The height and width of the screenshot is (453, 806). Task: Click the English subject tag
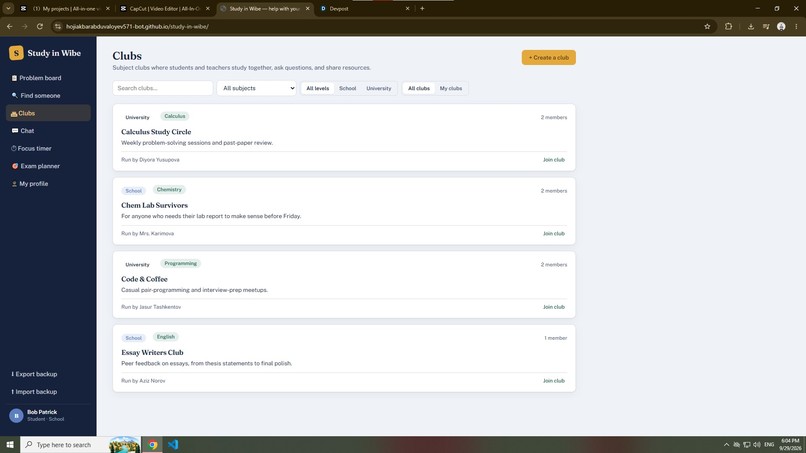coord(166,337)
